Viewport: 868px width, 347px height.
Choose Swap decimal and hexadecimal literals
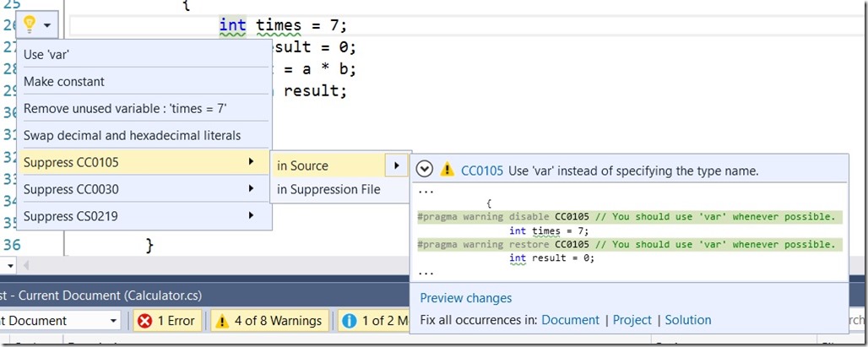132,135
